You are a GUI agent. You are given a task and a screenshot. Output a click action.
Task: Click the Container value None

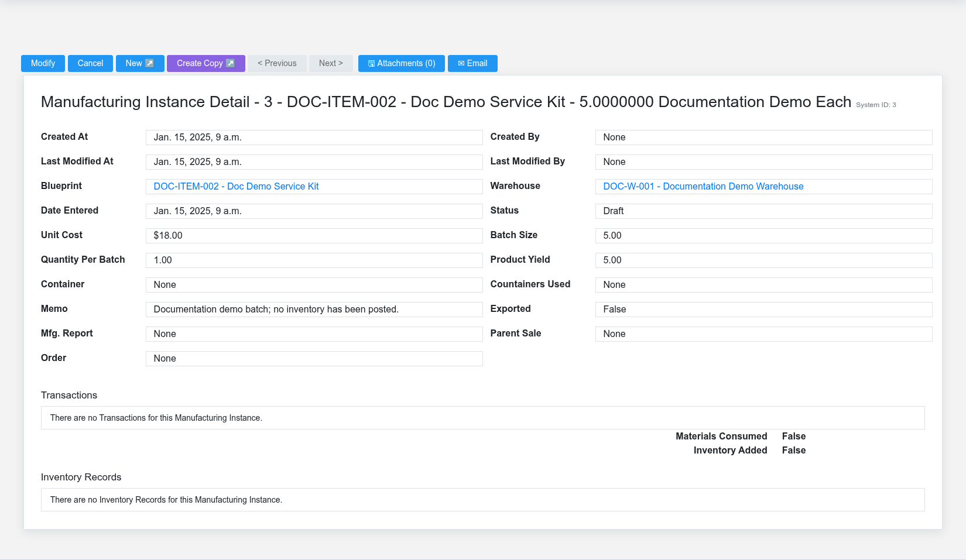[x=314, y=285]
